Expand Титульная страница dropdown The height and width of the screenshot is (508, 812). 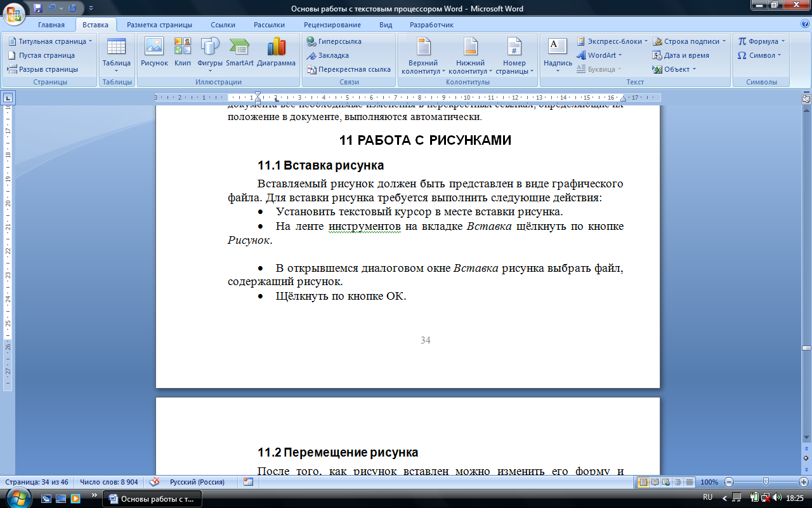(x=90, y=41)
